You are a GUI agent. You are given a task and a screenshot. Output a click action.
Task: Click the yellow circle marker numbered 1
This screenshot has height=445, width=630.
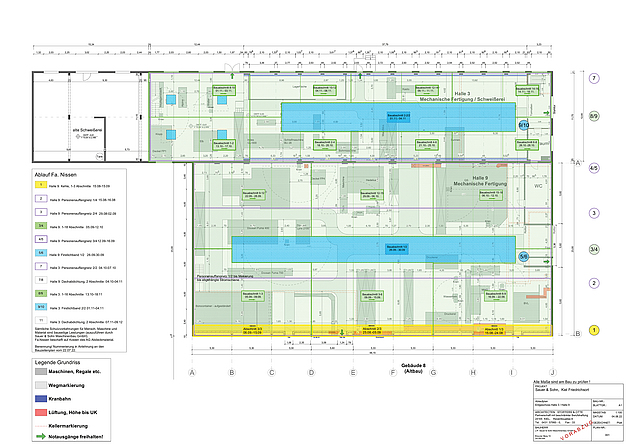coord(593,330)
